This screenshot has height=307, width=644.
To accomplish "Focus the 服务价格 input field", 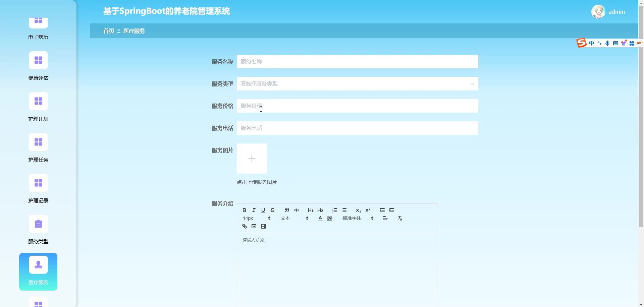I will click(357, 106).
